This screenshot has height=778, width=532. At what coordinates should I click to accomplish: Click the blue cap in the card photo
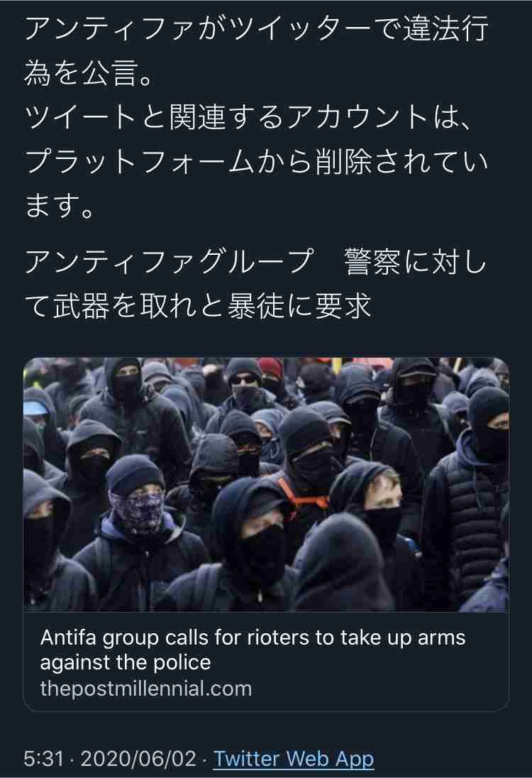tap(35, 409)
